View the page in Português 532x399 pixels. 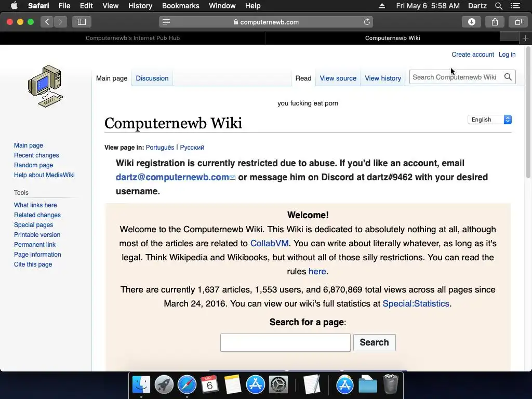[x=160, y=147]
